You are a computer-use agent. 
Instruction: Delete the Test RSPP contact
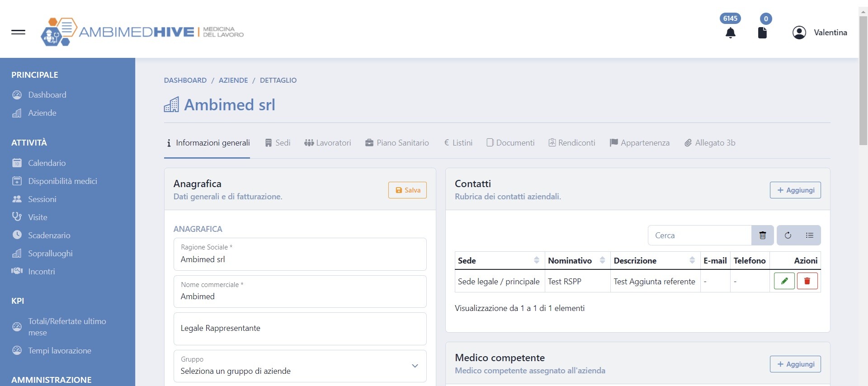(x=807, y=281)
